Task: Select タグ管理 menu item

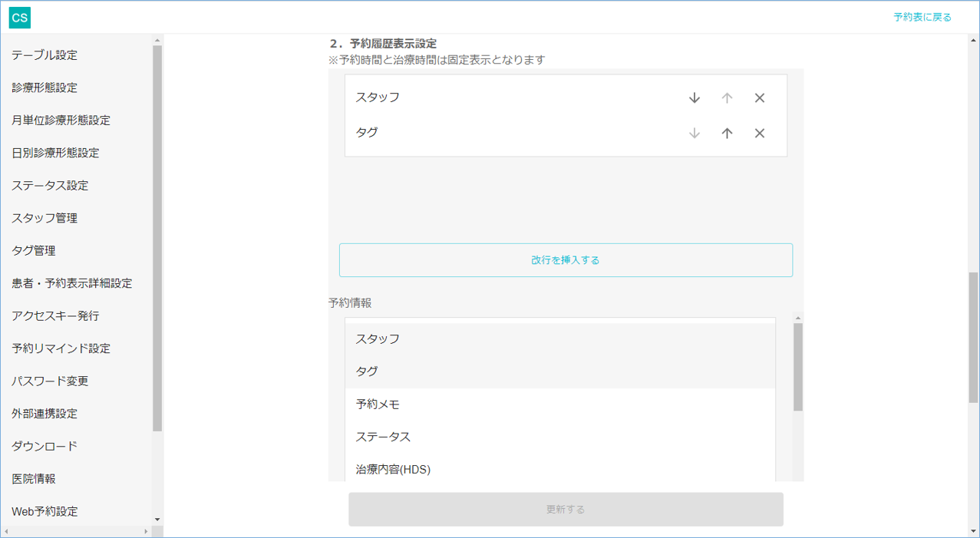Action: (x=34, y=251)
